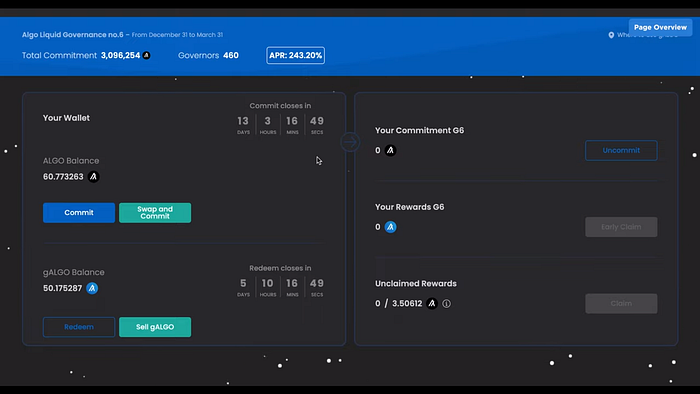700x394 pixels.
Task: Click the Your Commitment G6 heading
Action: point(420,130)
